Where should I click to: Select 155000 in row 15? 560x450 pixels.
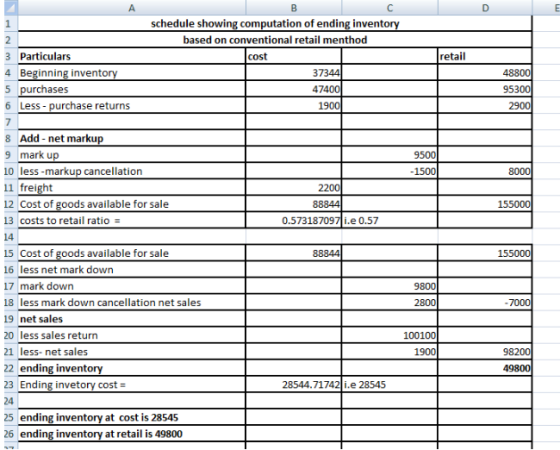pyautogui.click(x=485, y=253)
